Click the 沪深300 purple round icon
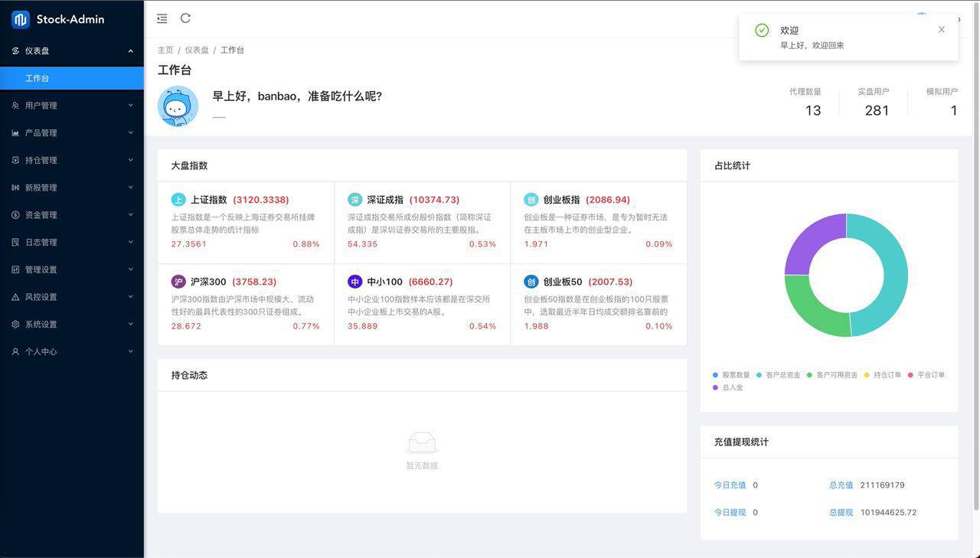This screenshot has height=558, width=980. [x=178, y=282]
